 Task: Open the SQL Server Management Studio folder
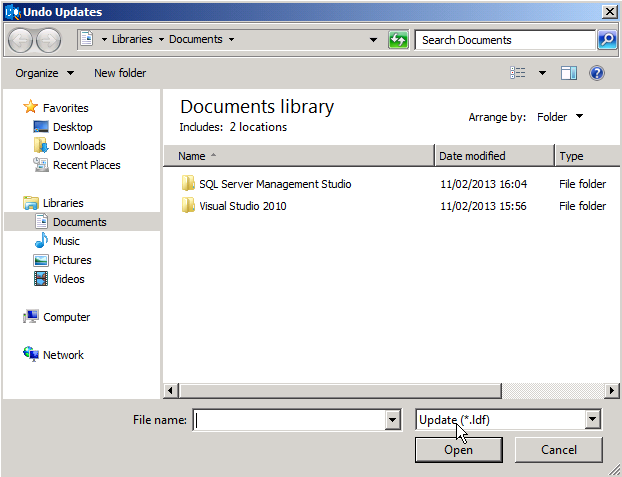coord(274,184)
